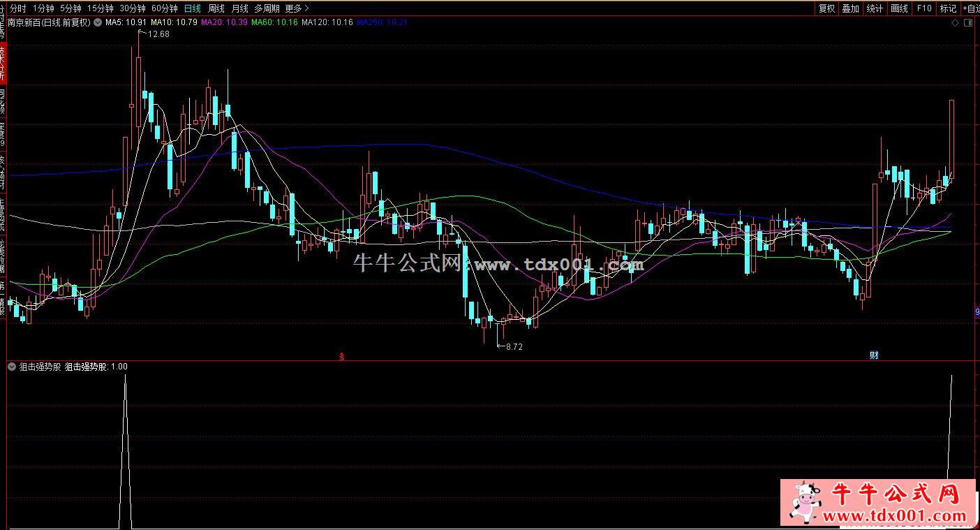This screenshot has height=530, width=980.
Task: Switch to the 周线 weekly chart
Action: pyautogui.click(x=216, y=8)
